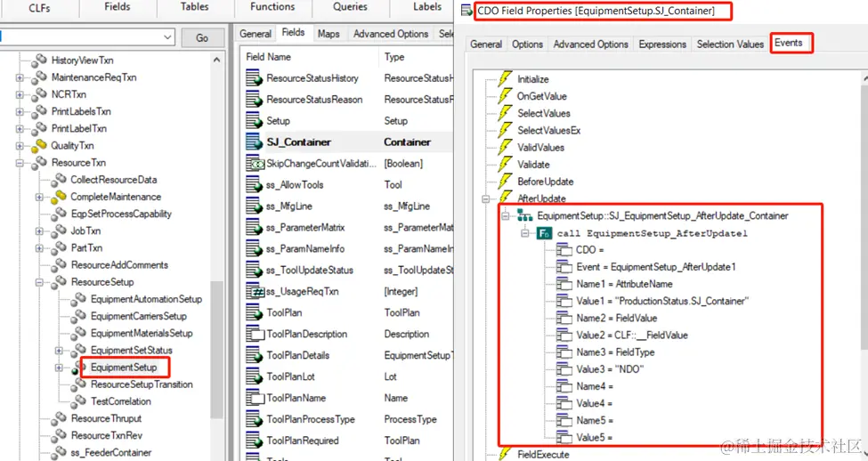Select the EquipmentCarriersSetup tree item
The width and height of the screenshot is (868, 461).
click(x=138, y=317)
